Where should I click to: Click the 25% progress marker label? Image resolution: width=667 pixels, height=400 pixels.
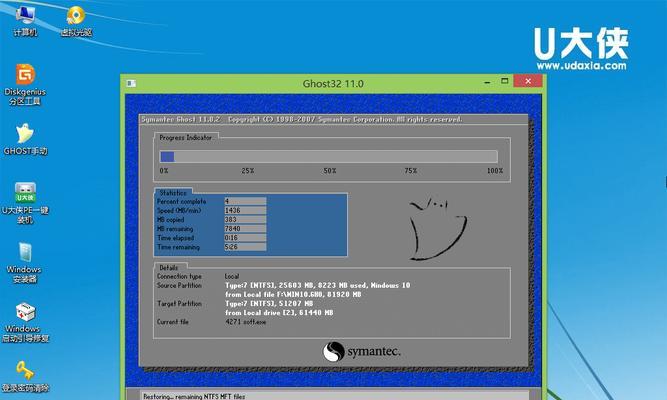248,171
